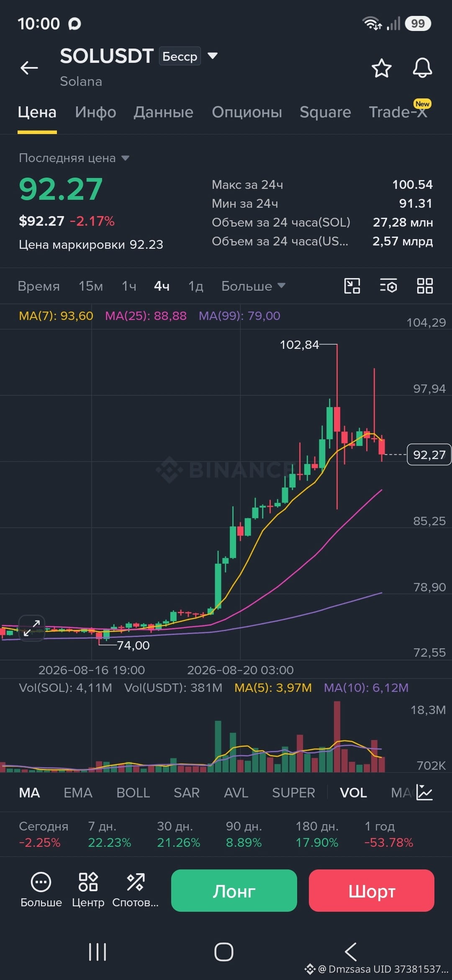
Task: Tap the Wi-Fi status icon
Action: point(372,23)
